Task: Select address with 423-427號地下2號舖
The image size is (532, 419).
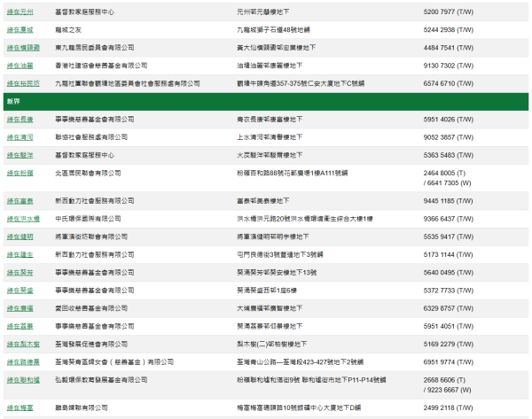Action: click(300, 362)
